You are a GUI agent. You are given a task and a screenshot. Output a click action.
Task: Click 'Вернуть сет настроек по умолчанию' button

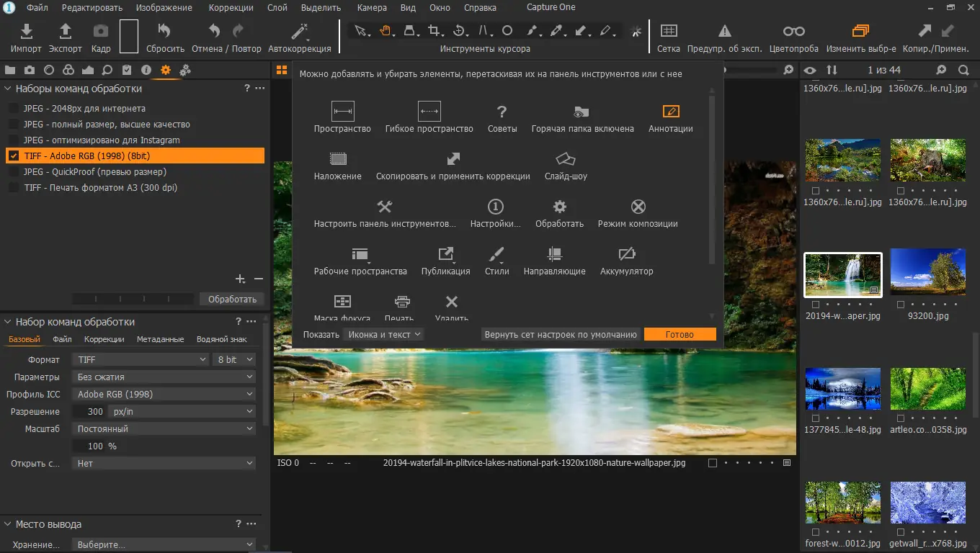coord(560,334)
